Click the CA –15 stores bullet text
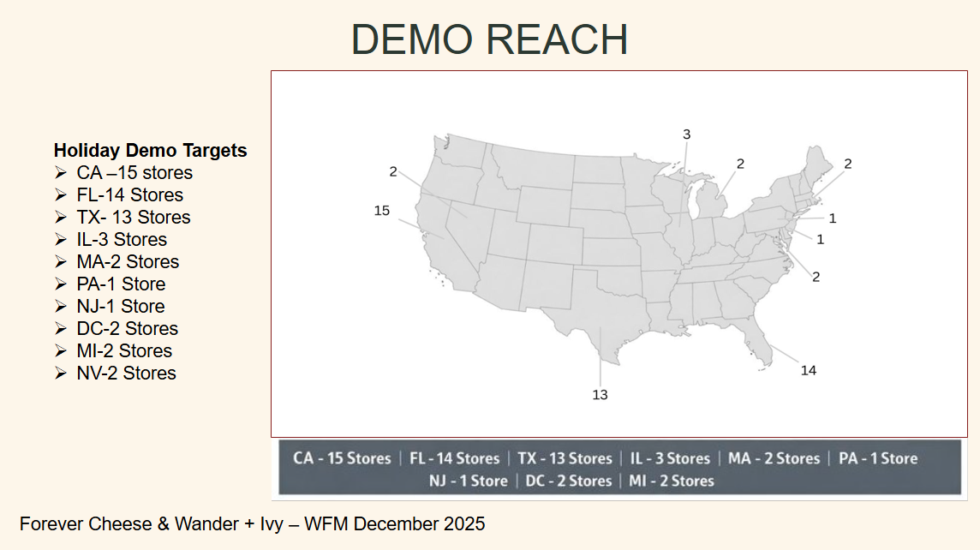Viewport: 980px width, 550px height. pos(134,173)
